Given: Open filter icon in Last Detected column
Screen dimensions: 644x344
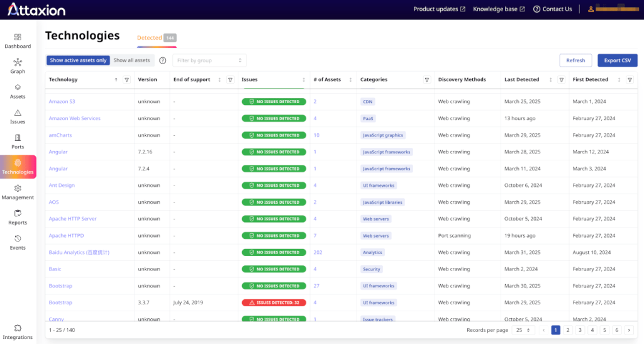Looking at the screenshot, I should 562,80.
